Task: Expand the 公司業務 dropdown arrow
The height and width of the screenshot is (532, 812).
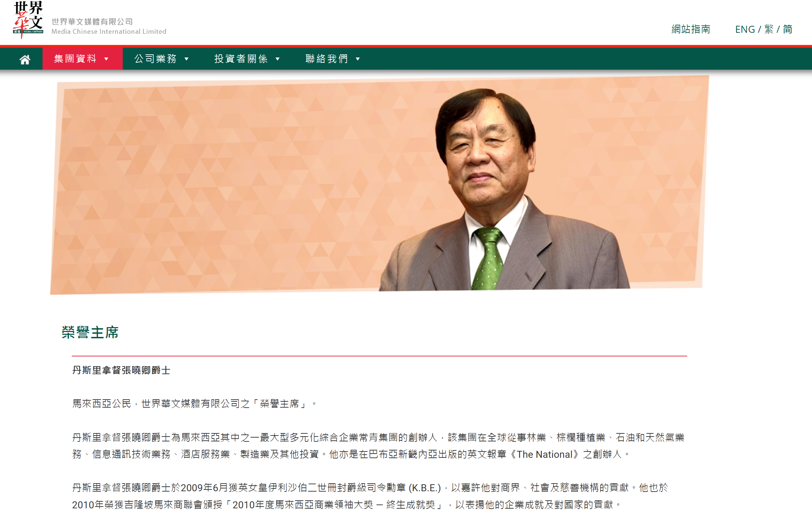Action: (x=187, y=59)
